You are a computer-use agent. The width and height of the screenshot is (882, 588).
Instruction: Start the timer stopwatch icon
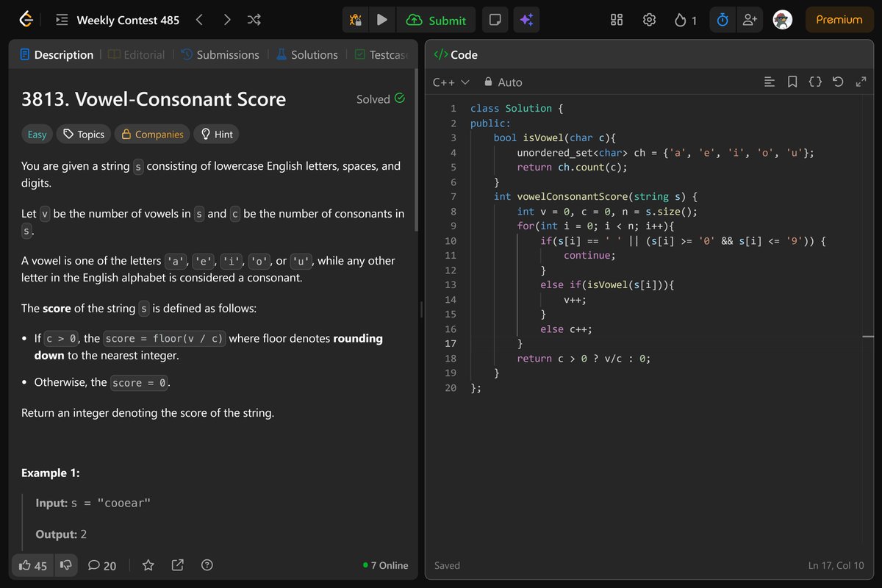723,20
